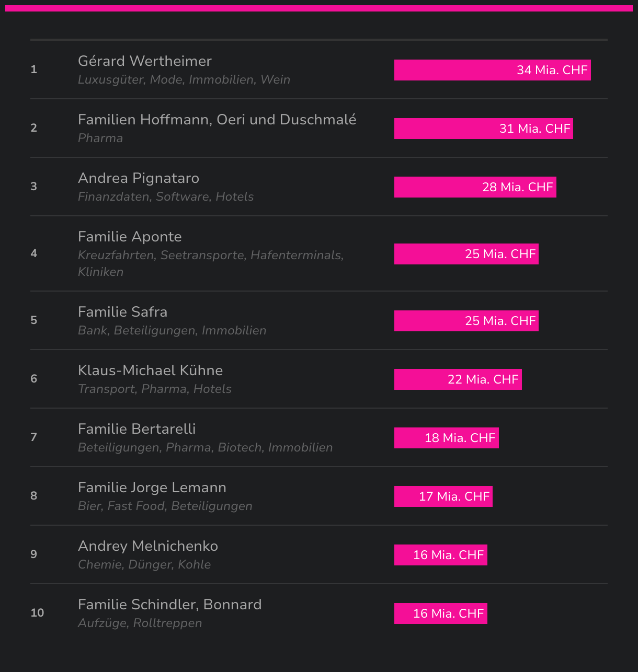
Task: Click the "Finanzdaten, Software, Hotels" subtitle
Action: (166, 197)
